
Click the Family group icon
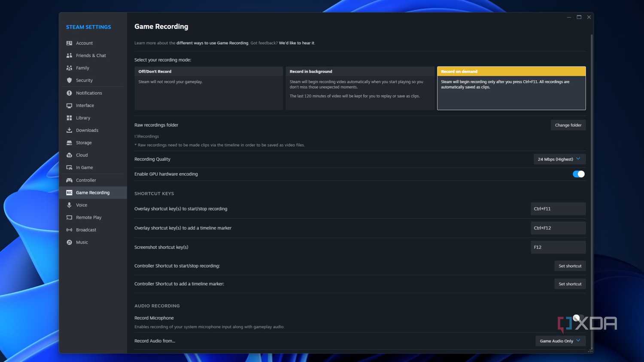[69, 68]
